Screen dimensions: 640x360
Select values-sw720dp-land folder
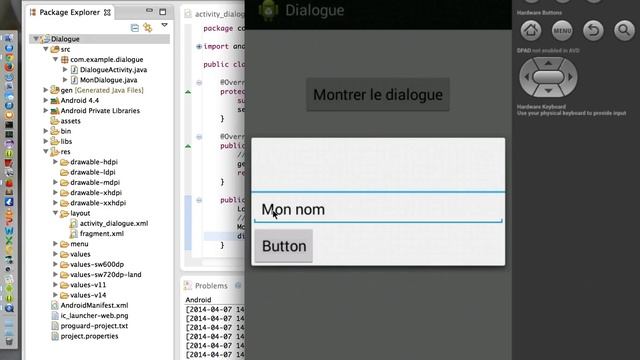pyautogui.click(x=101, y=274)
